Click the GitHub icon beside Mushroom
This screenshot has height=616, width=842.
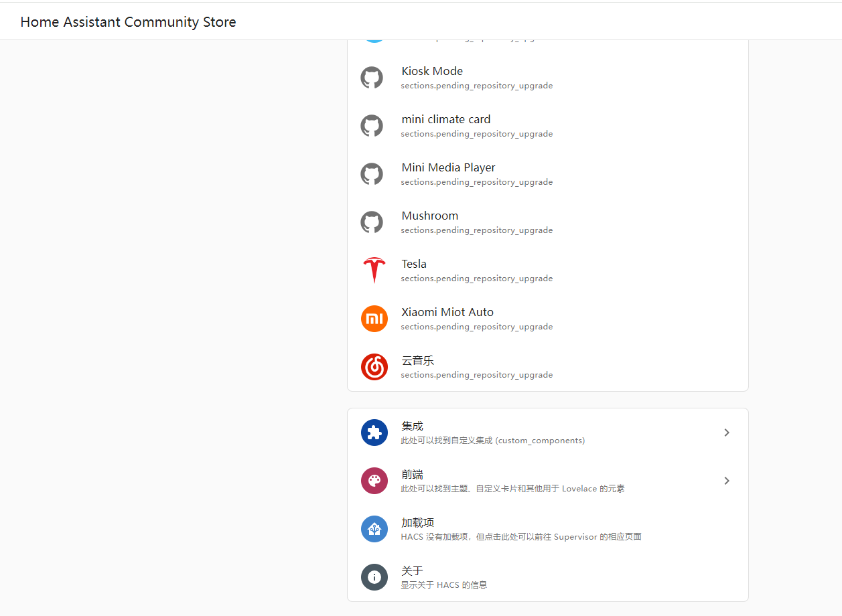tap(372, 222)
